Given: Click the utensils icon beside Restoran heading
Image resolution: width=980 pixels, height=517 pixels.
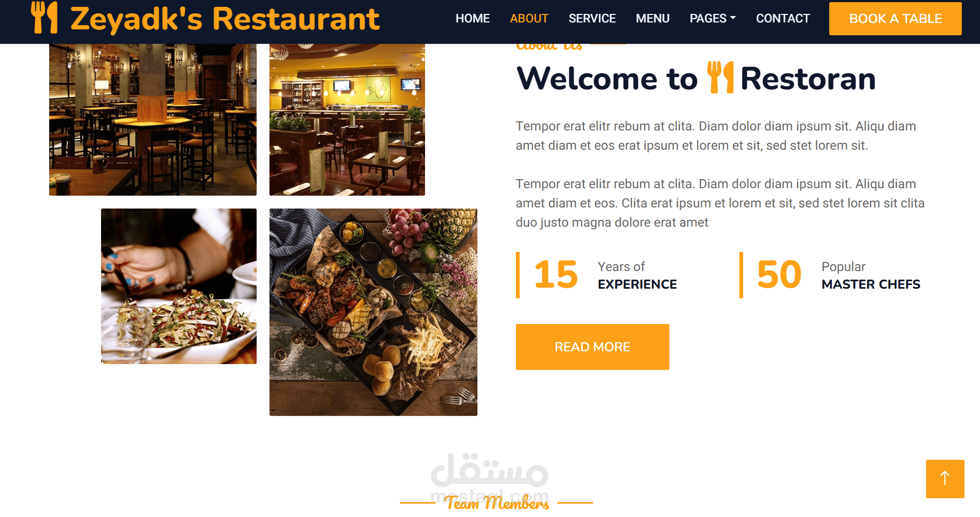Looking at the screenshot, I should point(720,78).
